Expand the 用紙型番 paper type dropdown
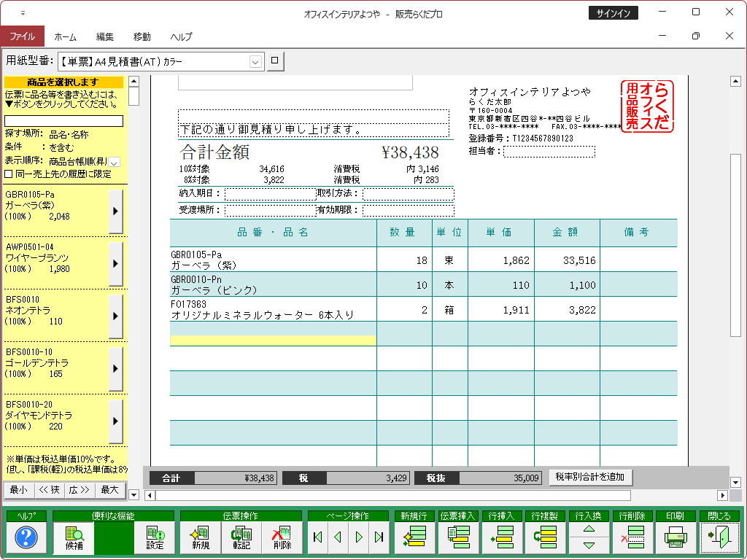 click(x=255, y=63)
